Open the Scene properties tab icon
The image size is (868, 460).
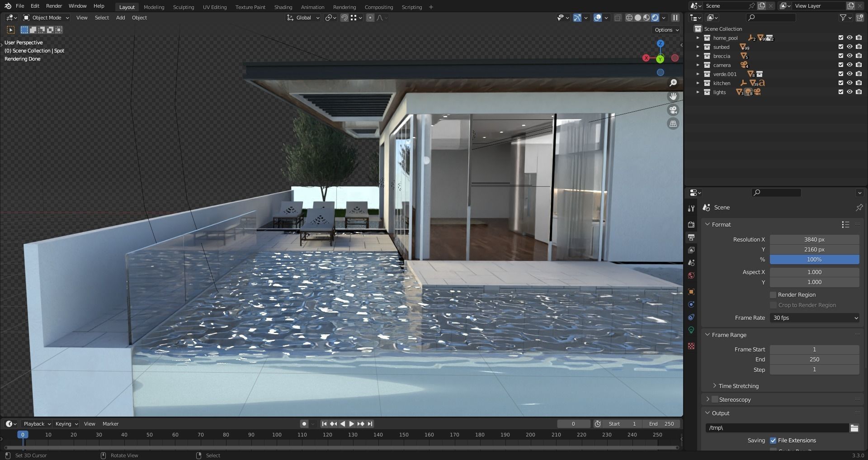point(691,262)
